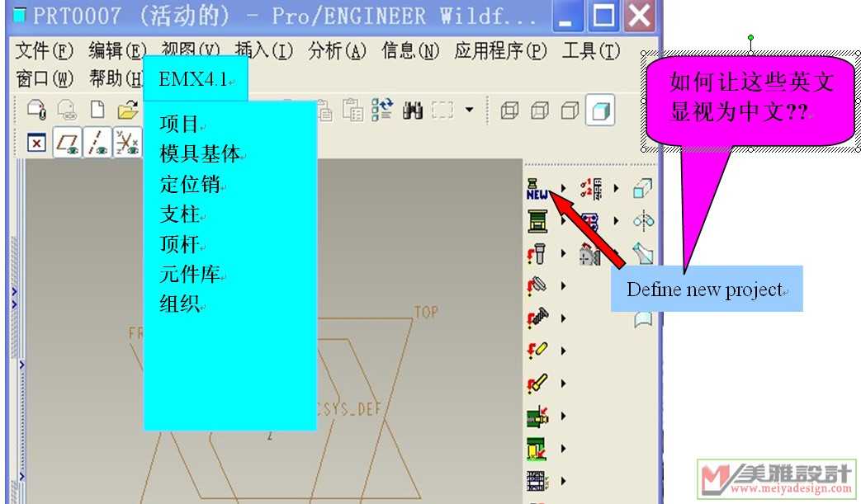The image size is (861, 504).
Task: Switch display to no hidden line mode
Action: coord(570,111)
